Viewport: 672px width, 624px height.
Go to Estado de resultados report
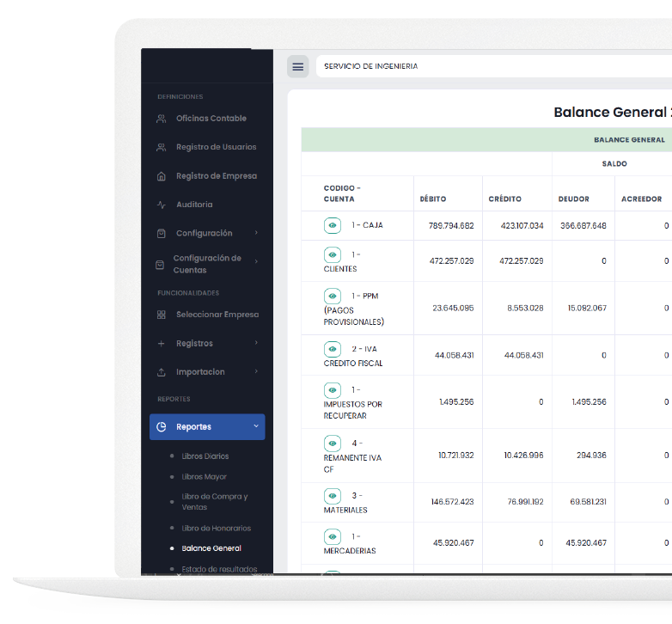(219, 569)
